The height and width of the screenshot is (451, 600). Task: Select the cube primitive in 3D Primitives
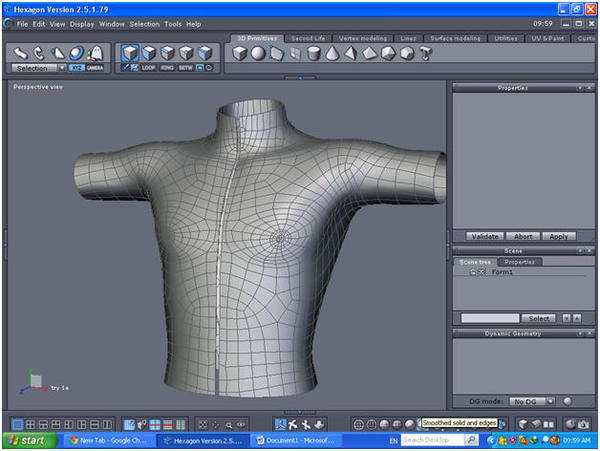pos(241,54)
